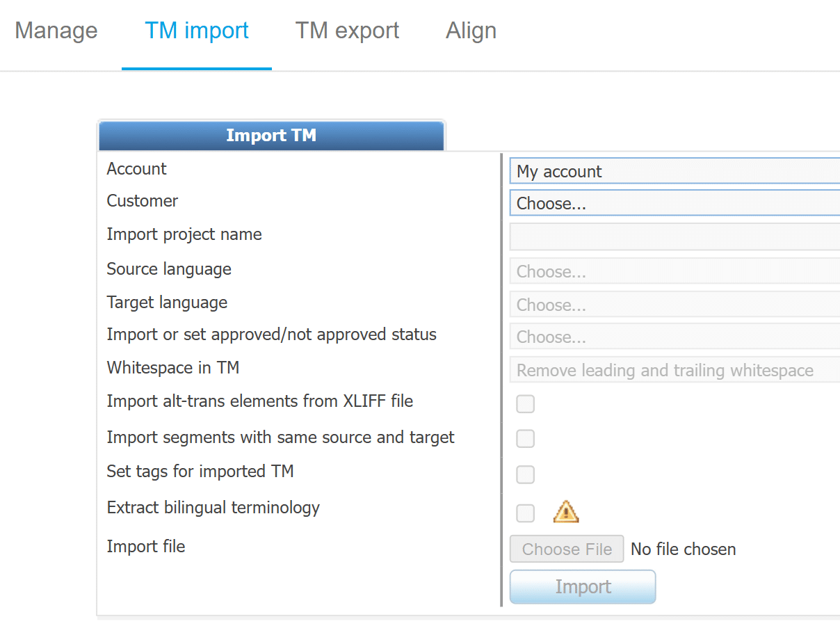The width and height of the screenshot is (840, 635).
Task: Click the warning icon beside Extract bilingual terminology
Action: [x=566, y=513]
